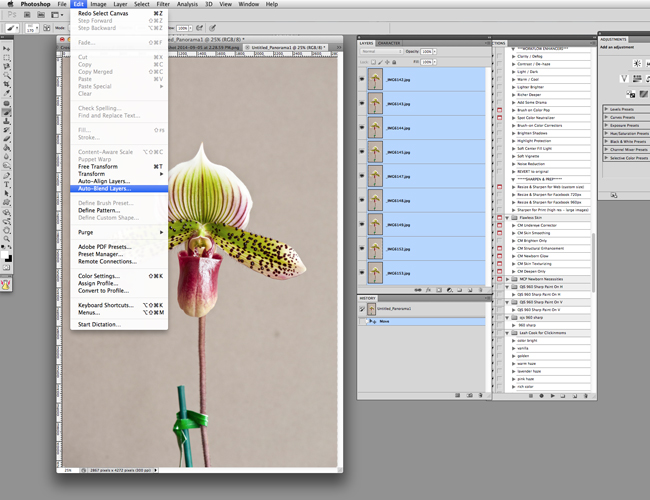Select the Clone Stamp tool
The height and width of the screenshot is (500, 650).
point(7,121)
